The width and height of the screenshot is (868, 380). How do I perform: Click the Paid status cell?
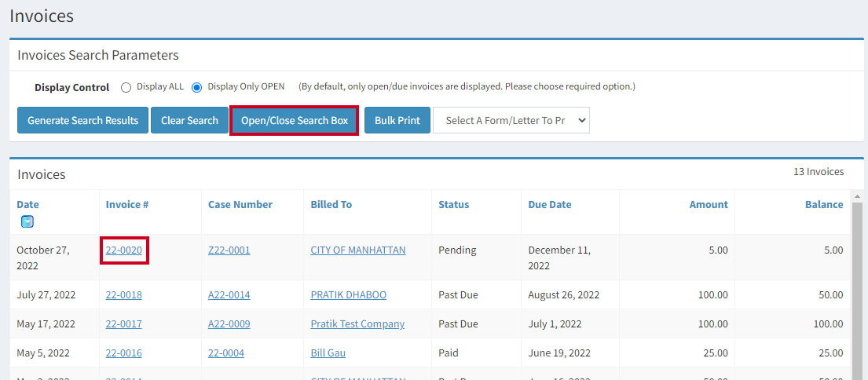click(x=449, y=353)
